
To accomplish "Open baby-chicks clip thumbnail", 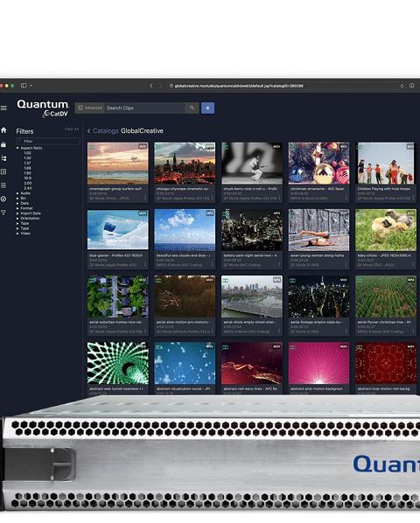I will coord(386,230).
